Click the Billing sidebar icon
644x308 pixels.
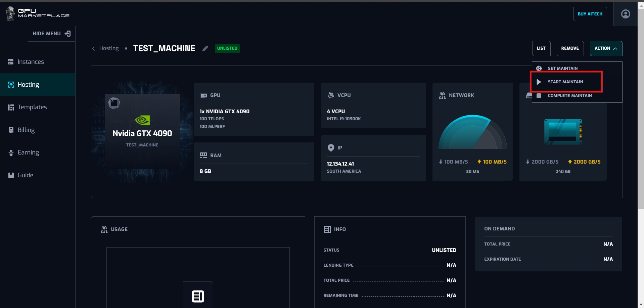[x=11, y=130]
